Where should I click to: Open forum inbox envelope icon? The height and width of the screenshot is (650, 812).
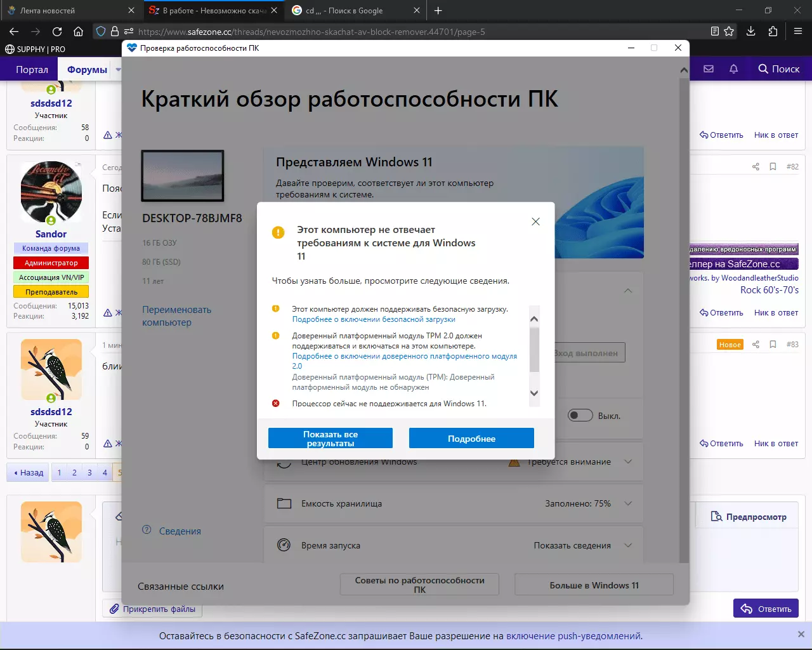(709, 69)
